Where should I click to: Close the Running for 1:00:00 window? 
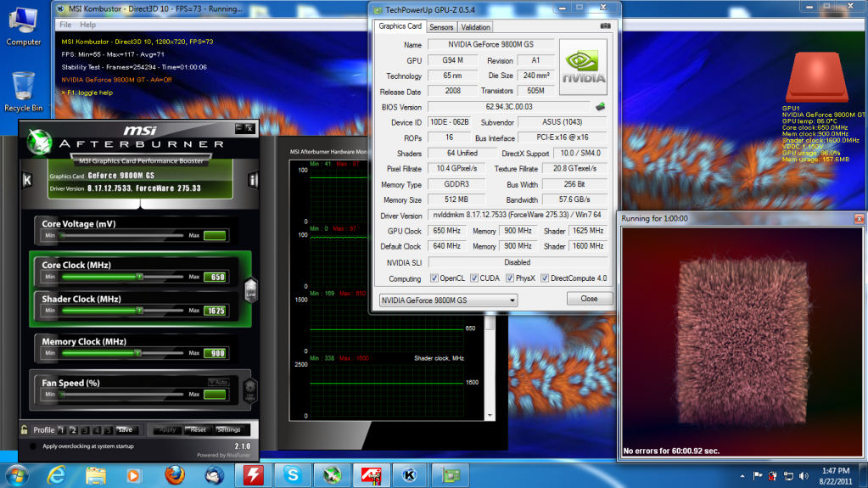859,219
